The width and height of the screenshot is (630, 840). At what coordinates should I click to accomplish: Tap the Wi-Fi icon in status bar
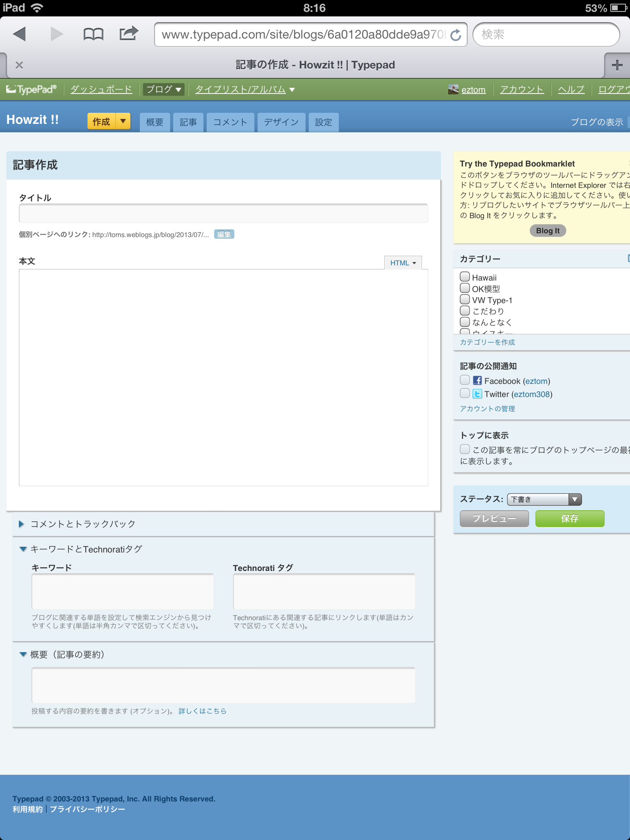pyautogui.click(x=37, y=8)
